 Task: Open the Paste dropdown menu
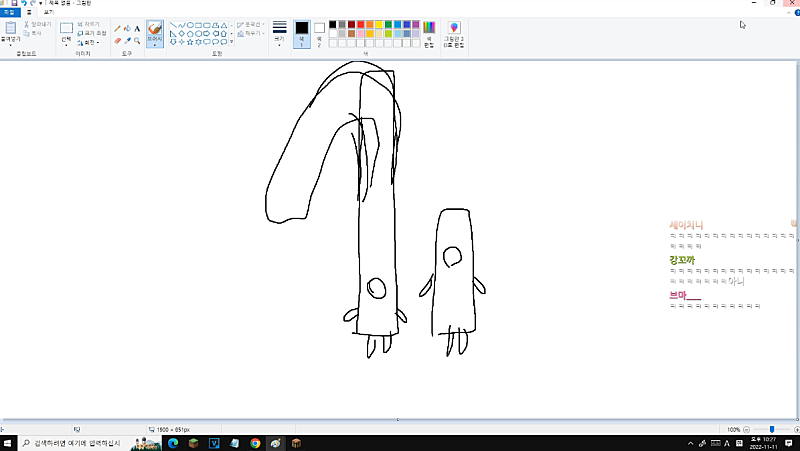click(x=10, y=44)
